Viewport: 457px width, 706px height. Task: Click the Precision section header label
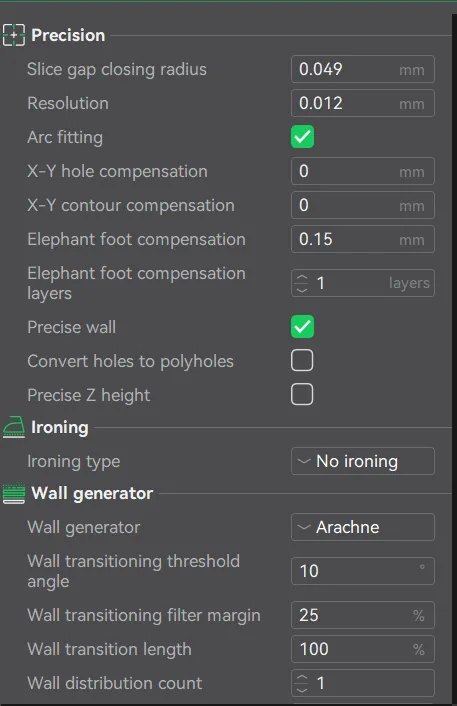tap(68, 35)
